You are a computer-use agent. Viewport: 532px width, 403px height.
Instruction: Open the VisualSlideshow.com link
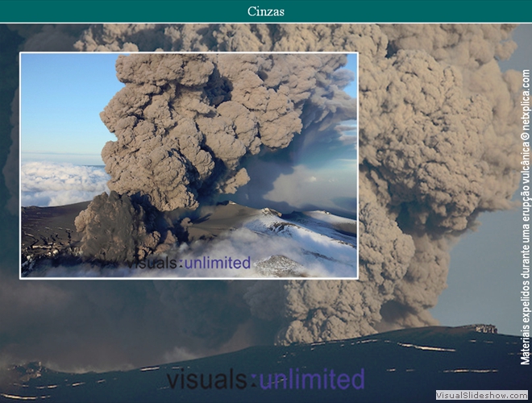pos(482,395)
